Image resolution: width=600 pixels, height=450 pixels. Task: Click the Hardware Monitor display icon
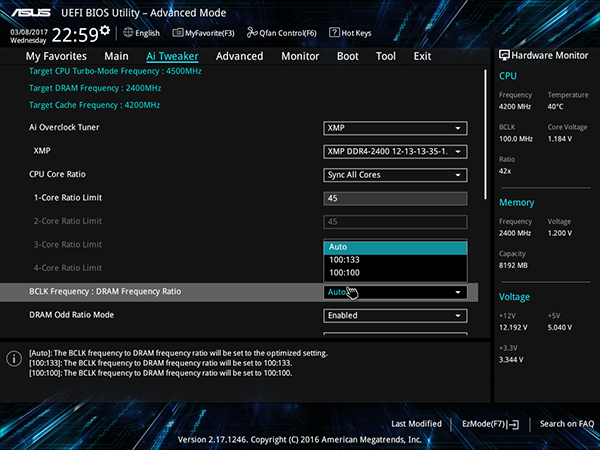click(504, 55)
